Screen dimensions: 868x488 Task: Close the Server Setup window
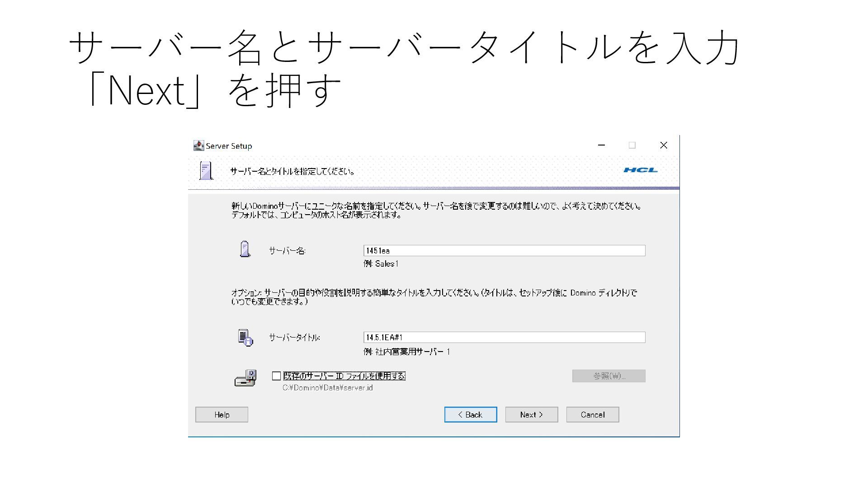(663, 145)
